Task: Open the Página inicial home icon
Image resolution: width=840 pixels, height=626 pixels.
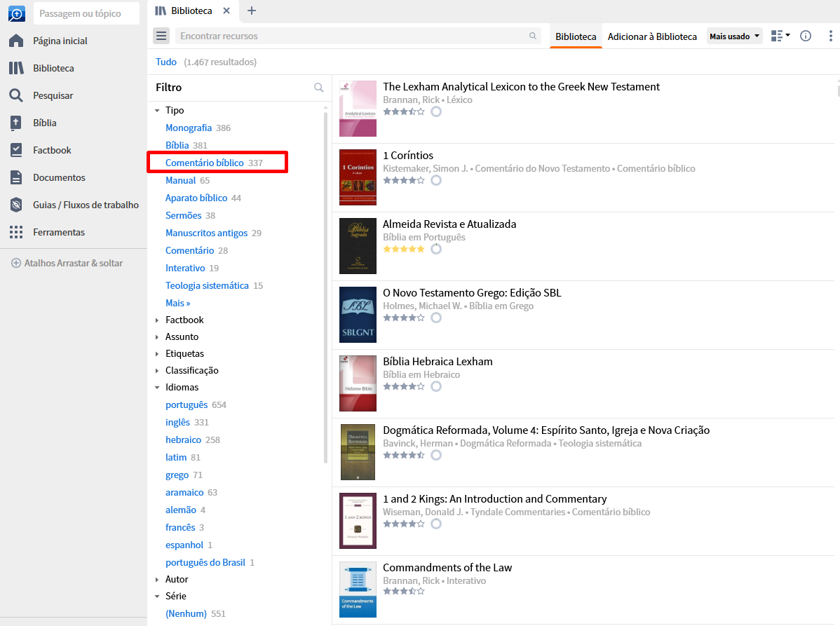Action: click(16, 41)
